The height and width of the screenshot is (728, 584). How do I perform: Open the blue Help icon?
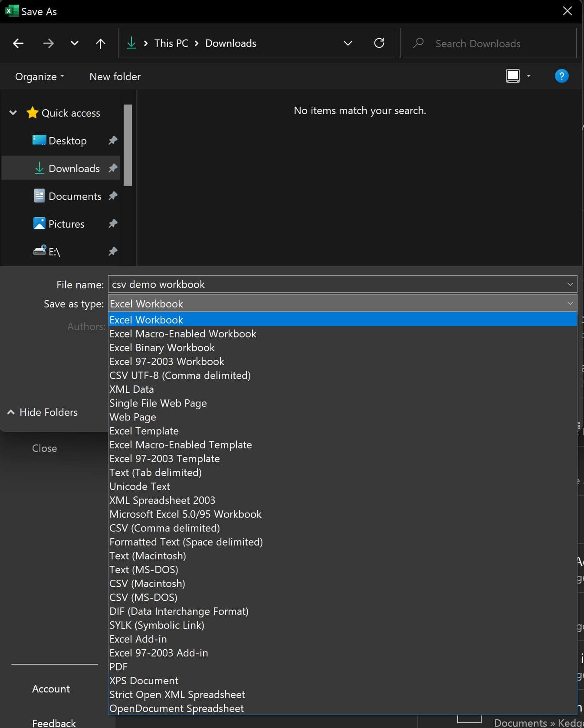(561, 76)
